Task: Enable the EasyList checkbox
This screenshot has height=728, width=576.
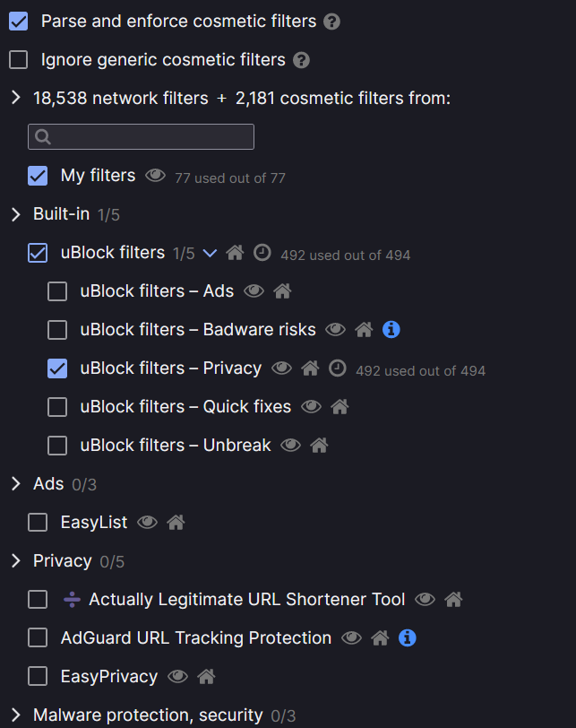Action: pyautogui.click(x=38, y=522)
